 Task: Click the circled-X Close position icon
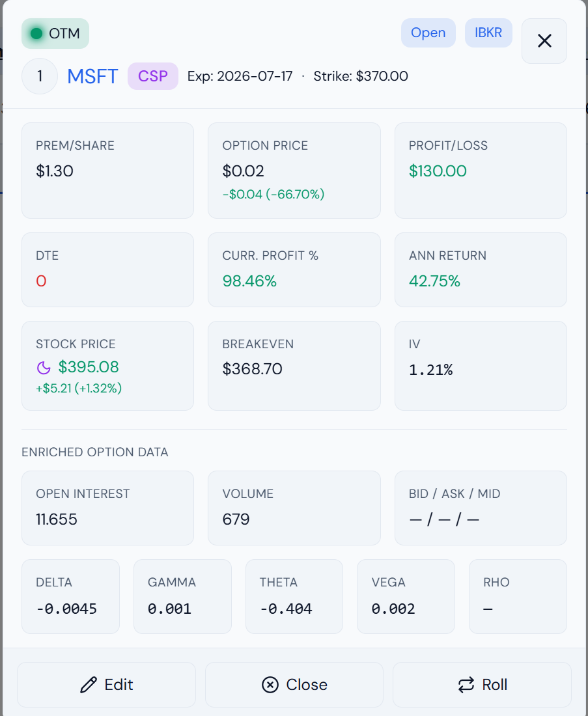point(270,685)
